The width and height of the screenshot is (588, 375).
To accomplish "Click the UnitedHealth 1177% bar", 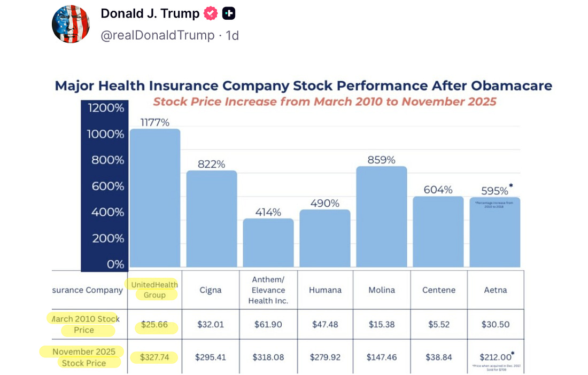I will click(155, 198).
